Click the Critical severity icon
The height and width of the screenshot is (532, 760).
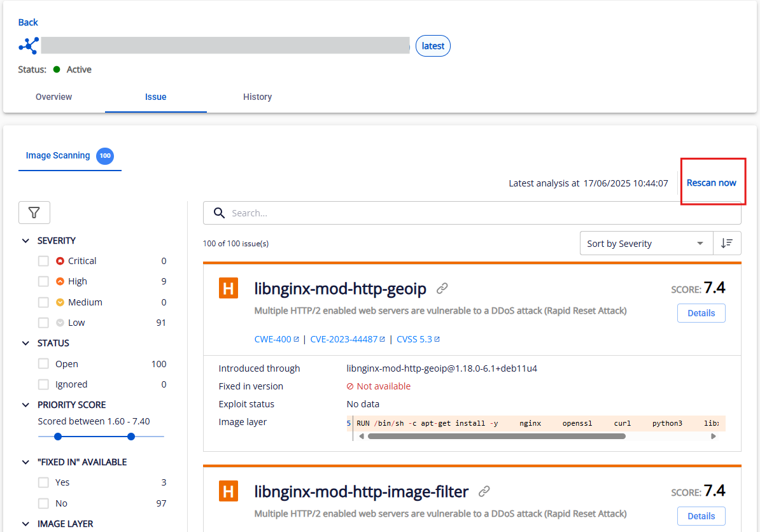(60, 261)
